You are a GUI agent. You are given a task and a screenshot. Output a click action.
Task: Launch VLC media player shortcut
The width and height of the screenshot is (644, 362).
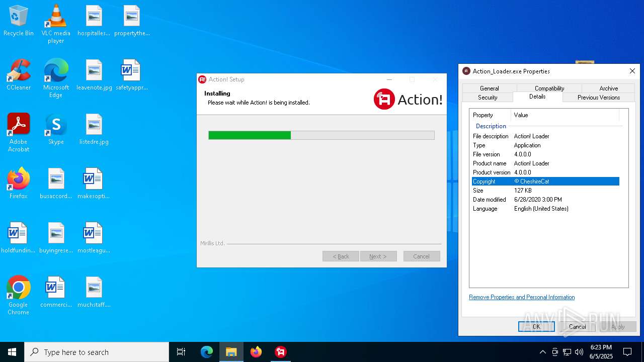click(56, 24)
